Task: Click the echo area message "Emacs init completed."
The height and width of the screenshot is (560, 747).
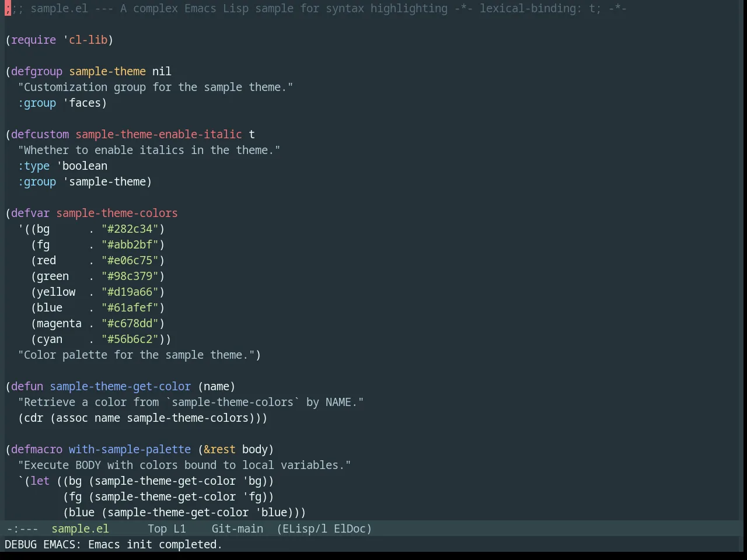Action: click(155, 544)
